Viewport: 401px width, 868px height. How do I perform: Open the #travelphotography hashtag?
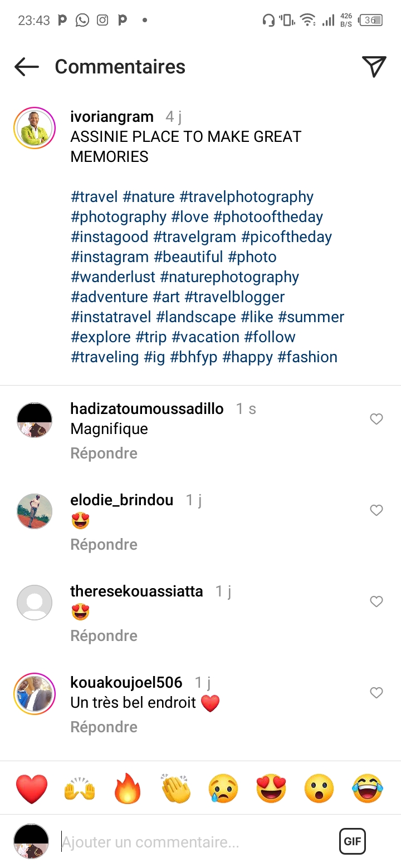tap(246, 197)
